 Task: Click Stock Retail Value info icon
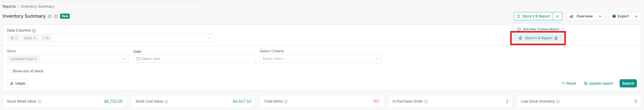pos(39,102)
